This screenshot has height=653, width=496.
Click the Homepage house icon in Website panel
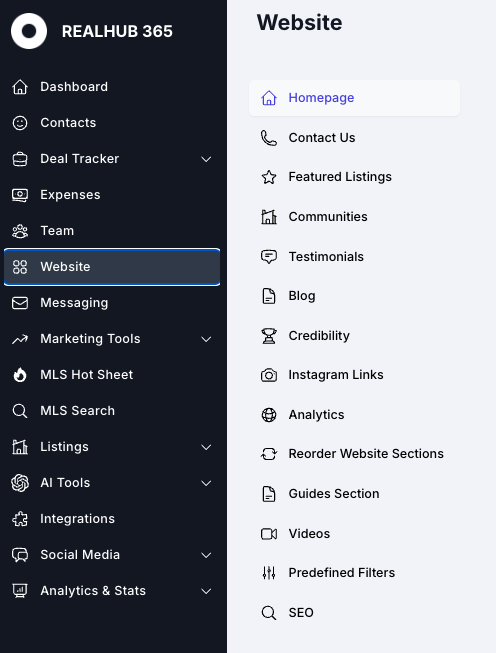(x=269, y=98)
